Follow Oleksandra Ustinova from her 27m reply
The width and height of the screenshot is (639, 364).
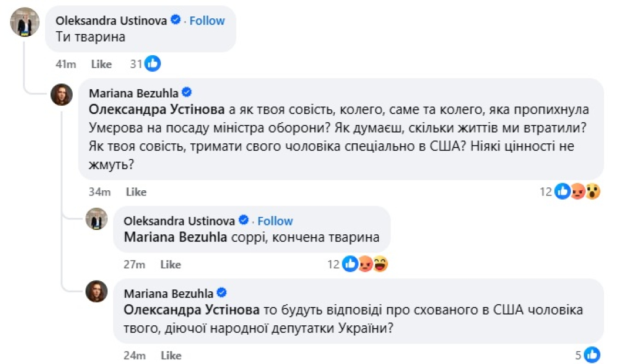(275, 221)
